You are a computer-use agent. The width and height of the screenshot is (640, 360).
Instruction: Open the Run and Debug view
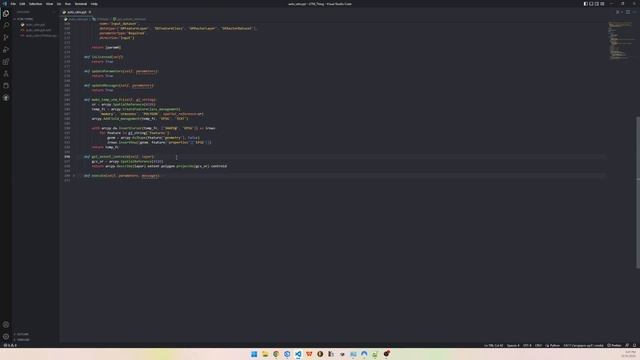pos(6,49)
